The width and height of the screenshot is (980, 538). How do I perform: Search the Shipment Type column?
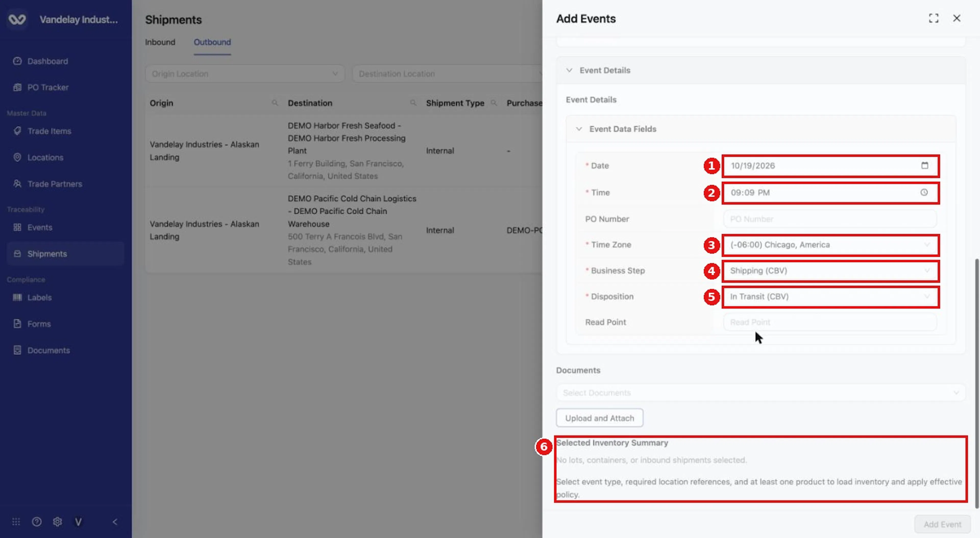click(x=494, y=103)
